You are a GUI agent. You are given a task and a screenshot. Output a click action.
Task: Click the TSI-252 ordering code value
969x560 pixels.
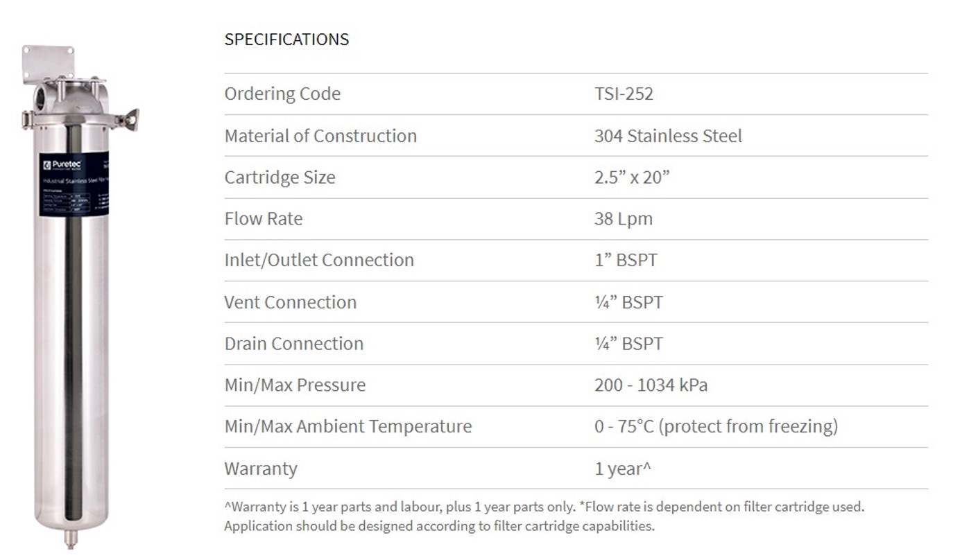pos(624,94)
